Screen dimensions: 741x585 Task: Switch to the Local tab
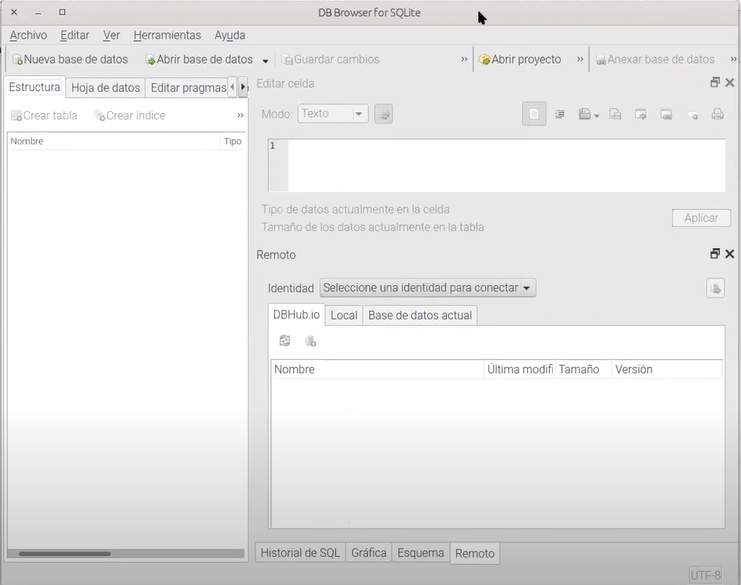pos(344,316)
